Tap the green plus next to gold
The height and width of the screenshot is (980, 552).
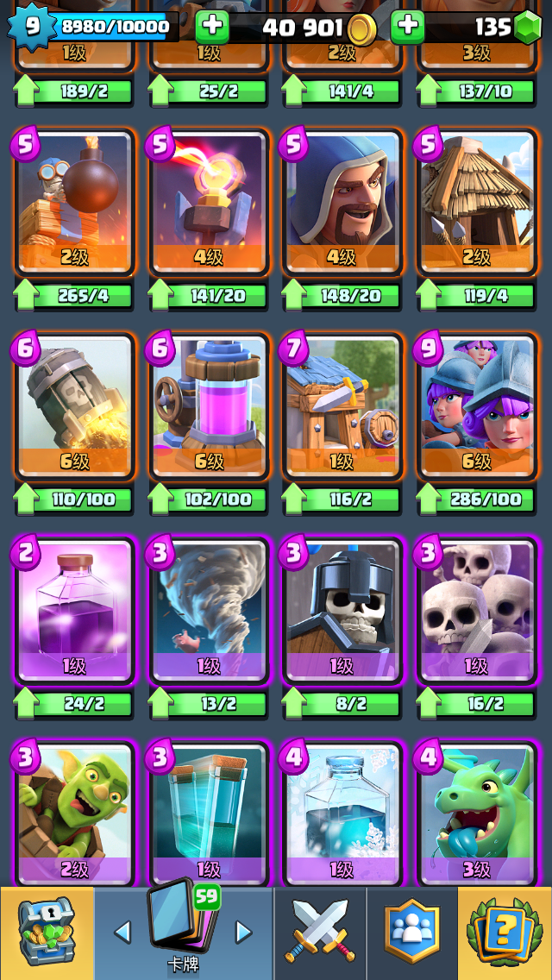pyautogui.click(x=212, y=27)
